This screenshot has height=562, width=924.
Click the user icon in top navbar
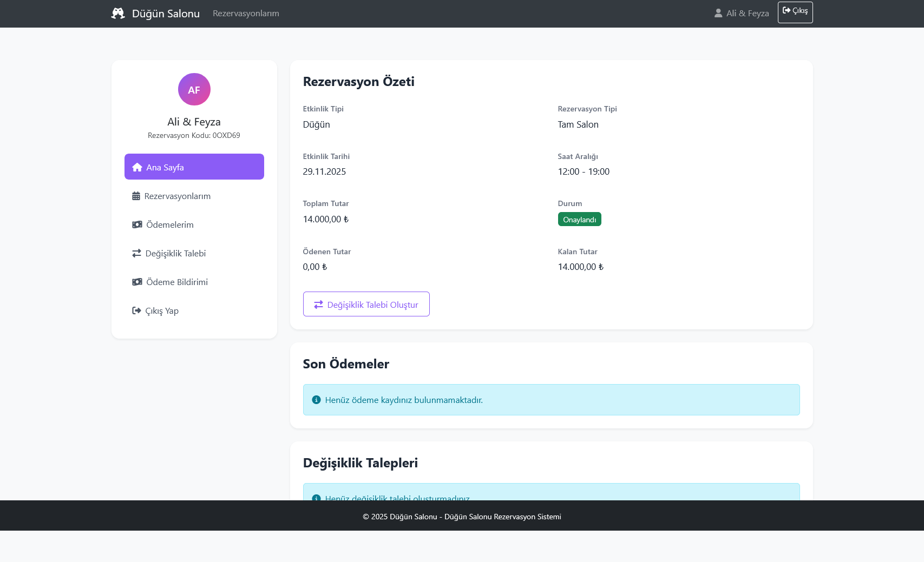tap(718, 14)
